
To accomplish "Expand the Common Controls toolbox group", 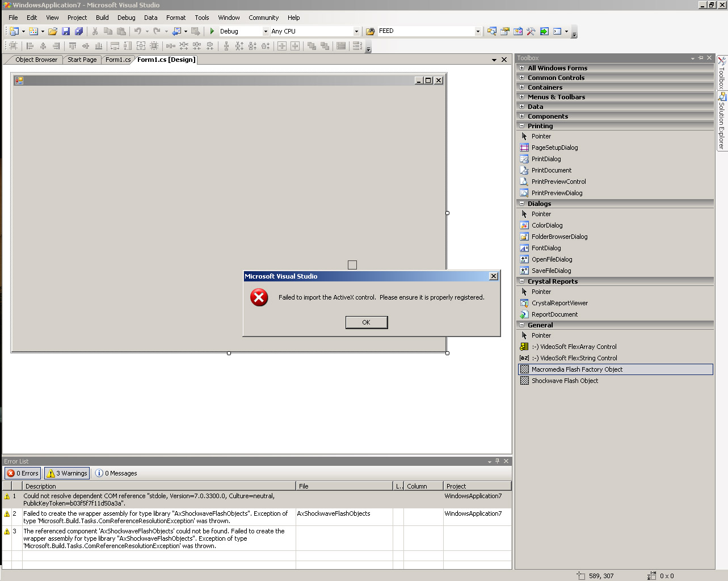I will 522,78.
